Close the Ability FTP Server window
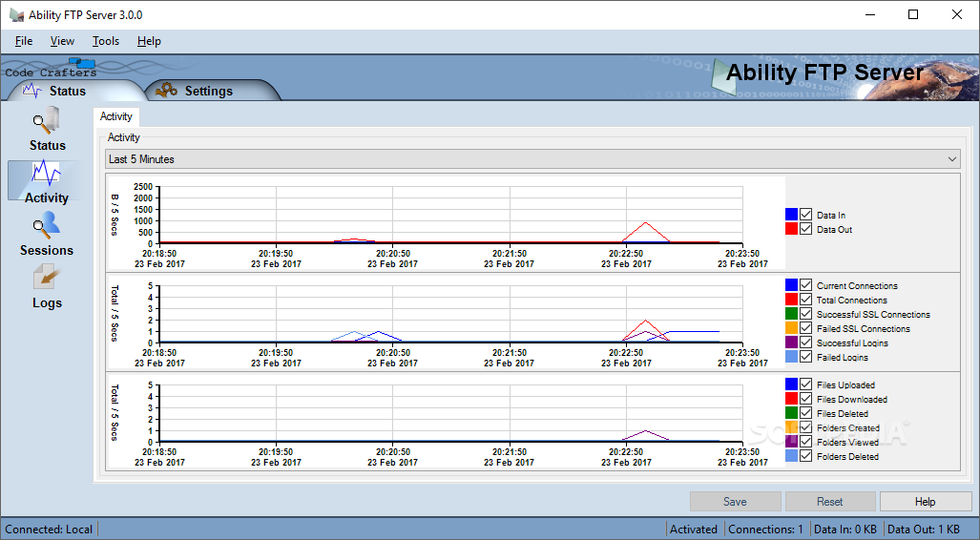The image size is (980, 540). coord(957,14)
